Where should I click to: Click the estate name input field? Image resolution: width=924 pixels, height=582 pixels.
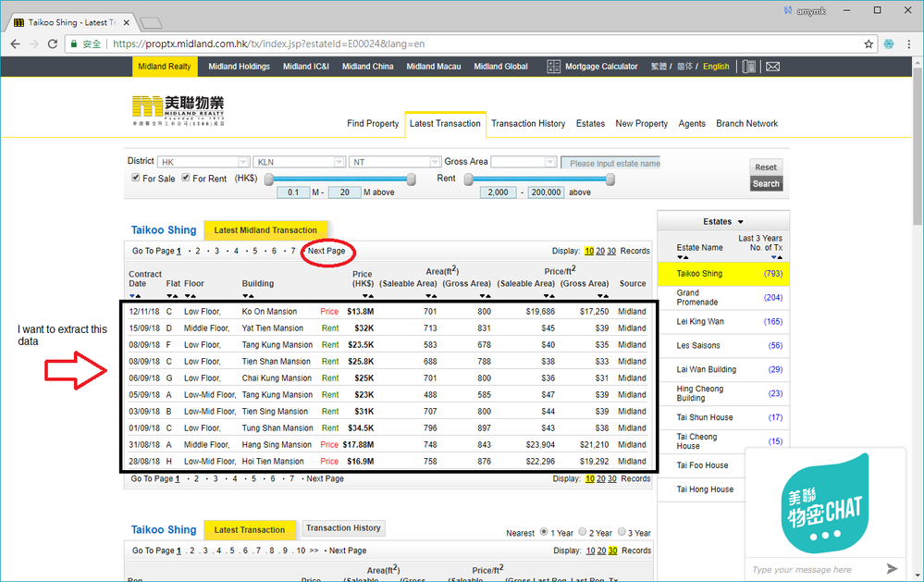point(610,164)
